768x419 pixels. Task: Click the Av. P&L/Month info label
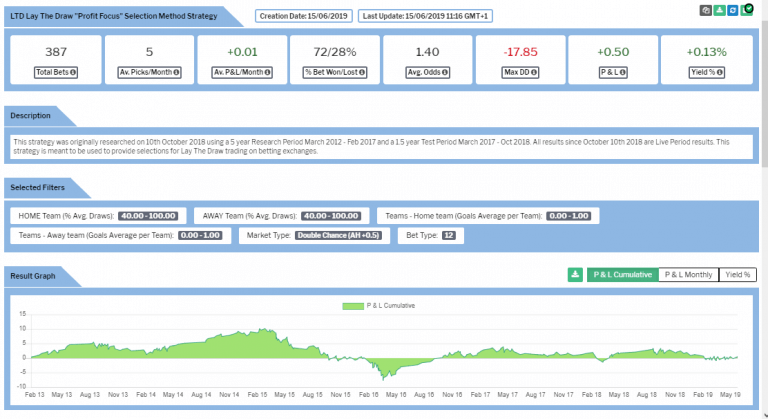coord(242,73)
